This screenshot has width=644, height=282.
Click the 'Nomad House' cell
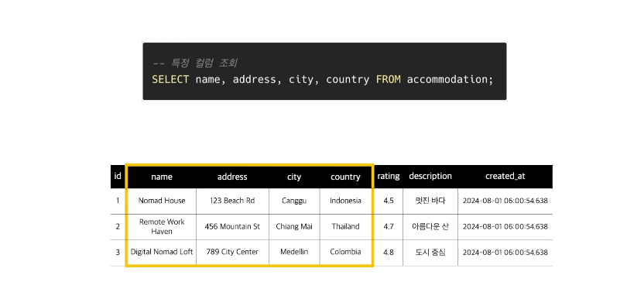coord(162,201)
